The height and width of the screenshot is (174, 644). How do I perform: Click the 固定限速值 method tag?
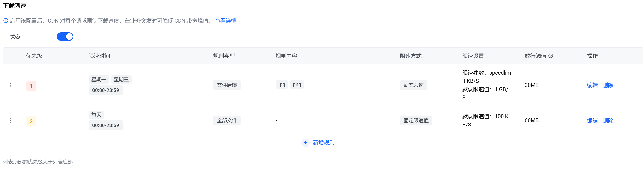[x=416, y=121]
